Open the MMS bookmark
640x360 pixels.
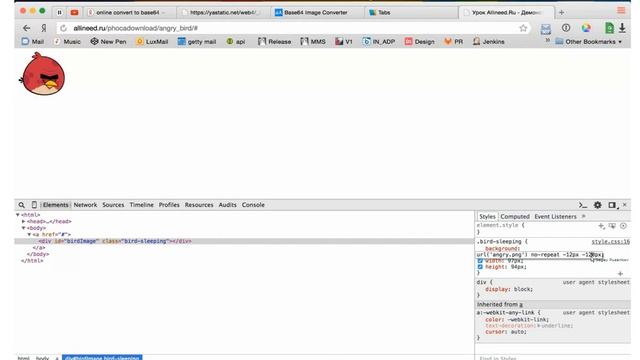point(313,42)
